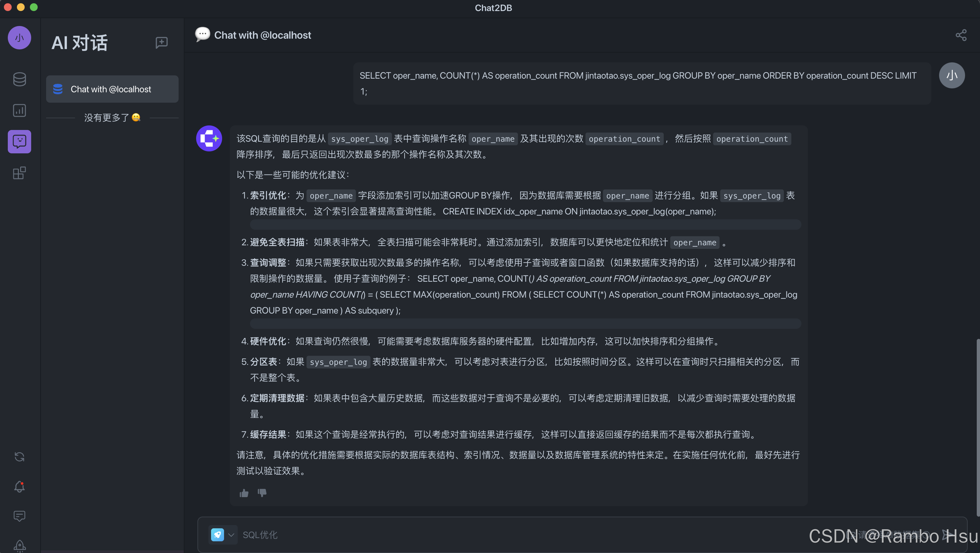Close the window with red button
This screenshot has height=553, width=980.
coord(7,7)
